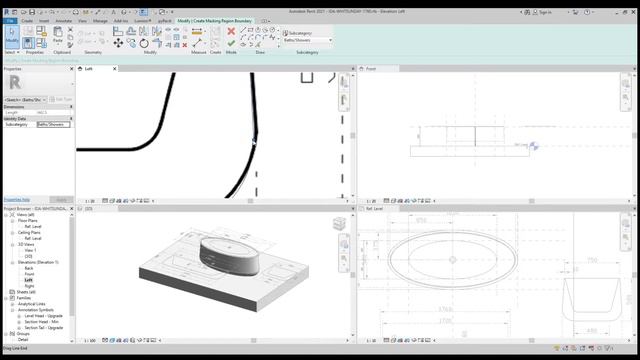Screen dimensions: 640x360
Task: Open the Properties help link
Action: click(17, 200)
